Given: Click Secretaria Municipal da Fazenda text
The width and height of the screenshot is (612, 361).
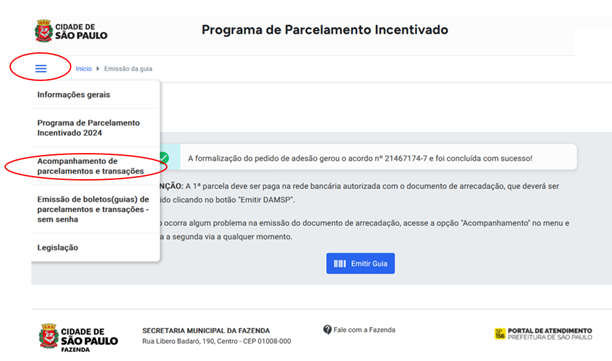Looking at the screenshot, I should 206,331.
